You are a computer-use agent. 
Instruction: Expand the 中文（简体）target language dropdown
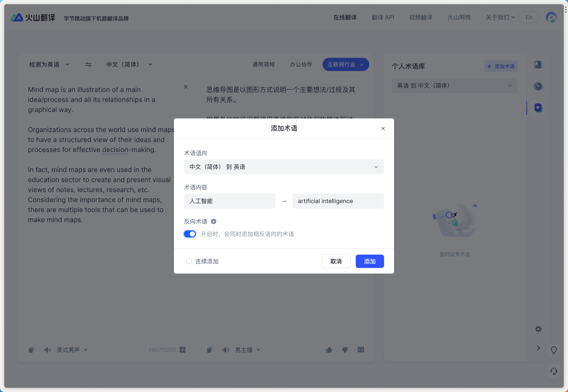coord(129,65)
